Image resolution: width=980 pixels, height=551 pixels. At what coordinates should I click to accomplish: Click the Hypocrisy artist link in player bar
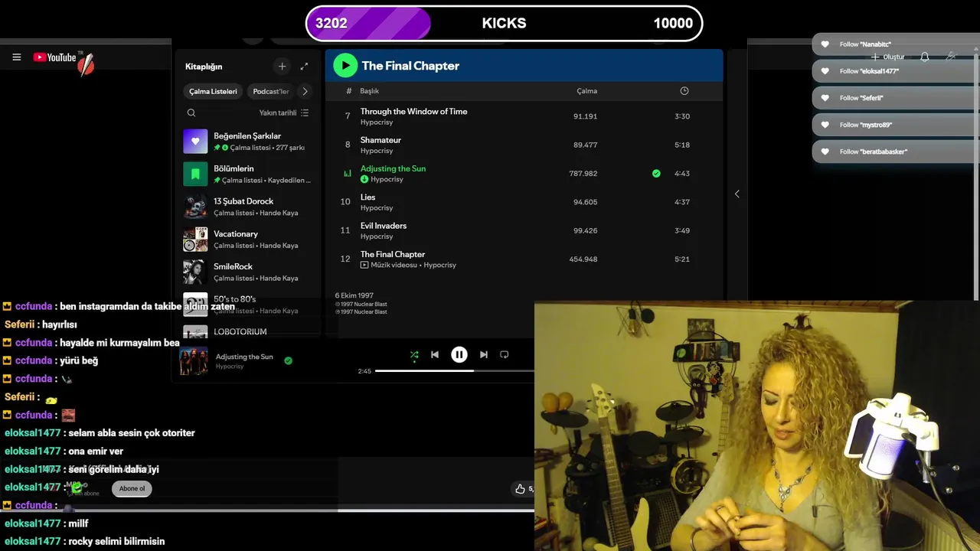click(x=230, y=367)
